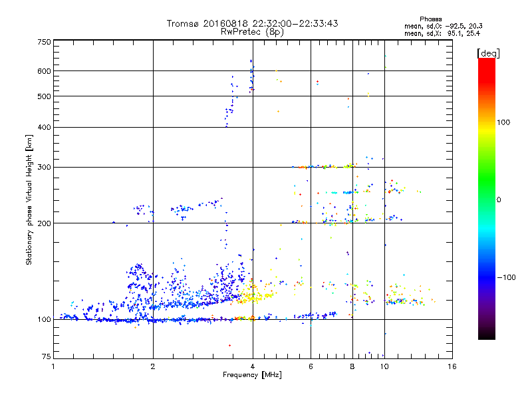Click the 'Phases' statistics heading
Image resolution: width=532 pixels, height=399 pixels.
(430, 19)
